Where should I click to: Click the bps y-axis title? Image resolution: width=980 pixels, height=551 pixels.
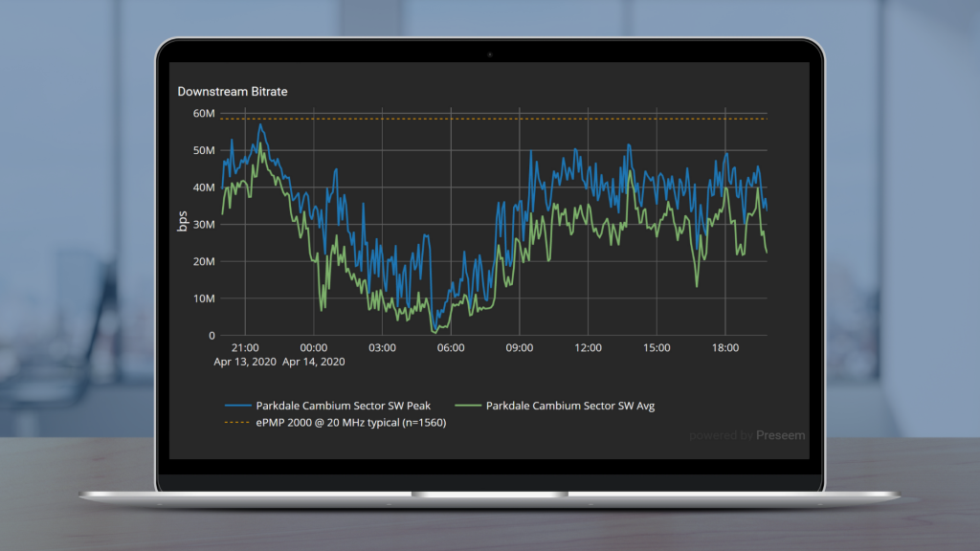pyautogui.click(x=182, y=222)
